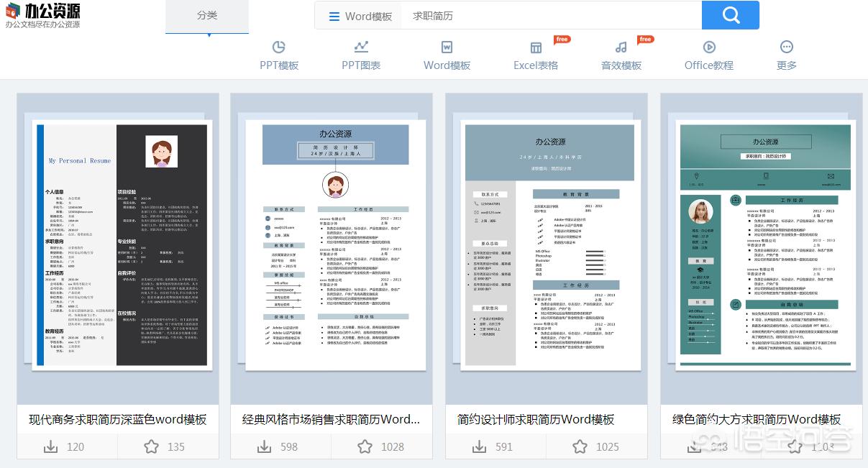The image size is (868, 468).
Task: Click the PPT图表 line chart icon
Action: [x=361, y=47]
